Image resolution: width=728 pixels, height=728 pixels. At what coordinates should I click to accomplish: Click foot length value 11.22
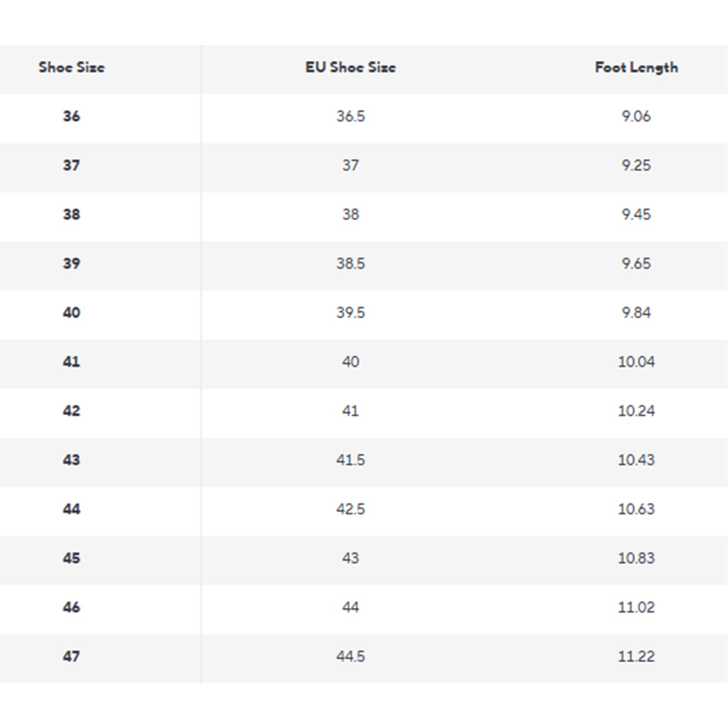click(x=636, y=656)
